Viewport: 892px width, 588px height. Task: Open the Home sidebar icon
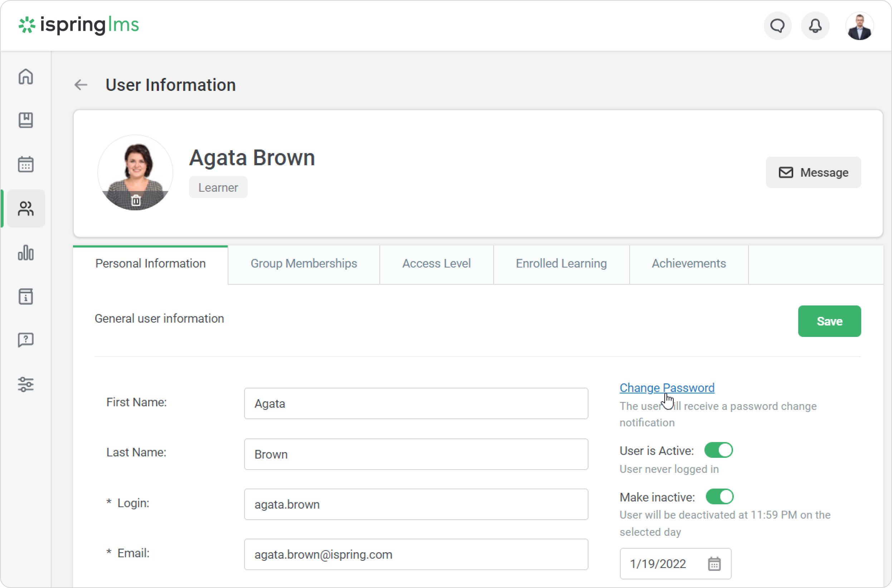[25, 77]
